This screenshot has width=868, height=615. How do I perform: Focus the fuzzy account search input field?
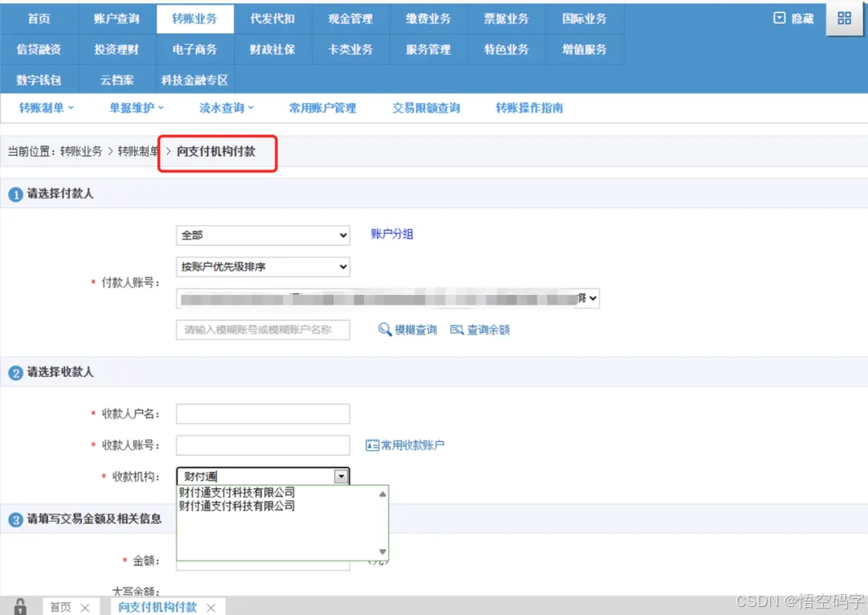coord(263,330)
